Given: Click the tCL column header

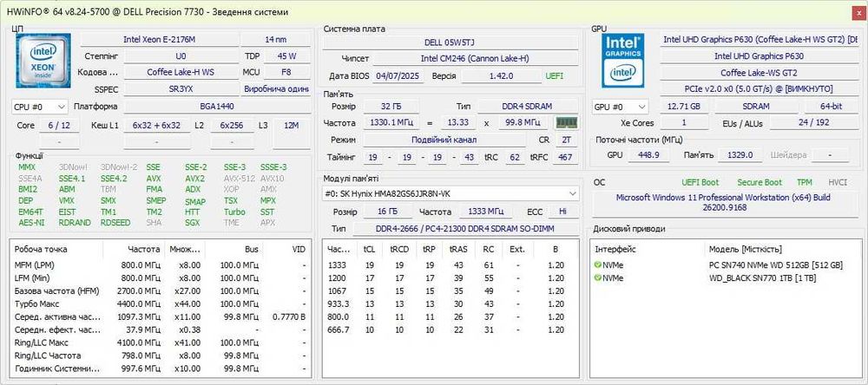Looking at the screenshot, I should (x=369, y=250).
